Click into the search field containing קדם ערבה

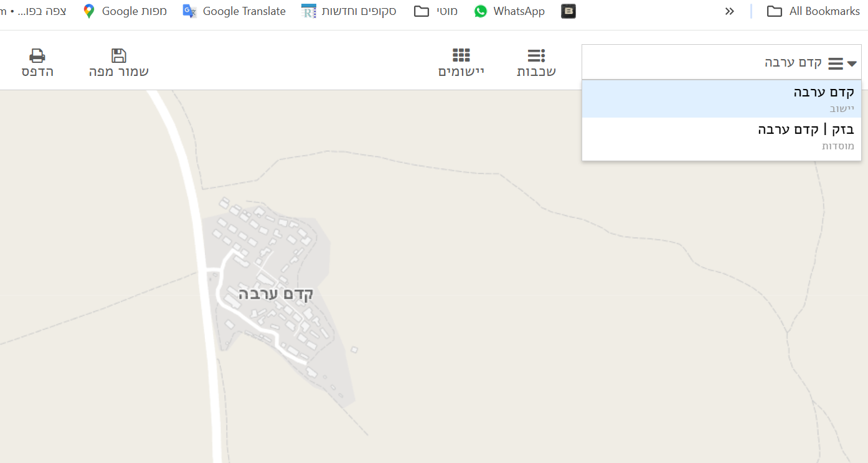coord(721,62)
